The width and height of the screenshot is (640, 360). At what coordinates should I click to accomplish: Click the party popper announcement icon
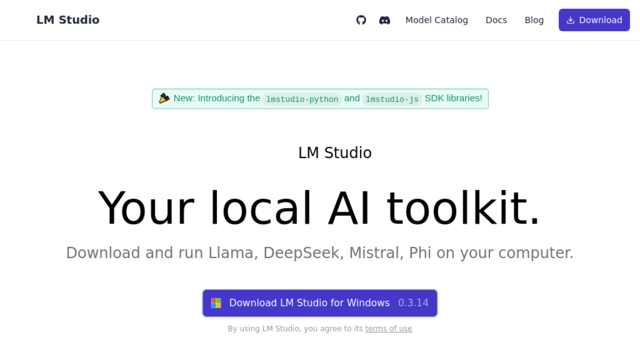164,98
